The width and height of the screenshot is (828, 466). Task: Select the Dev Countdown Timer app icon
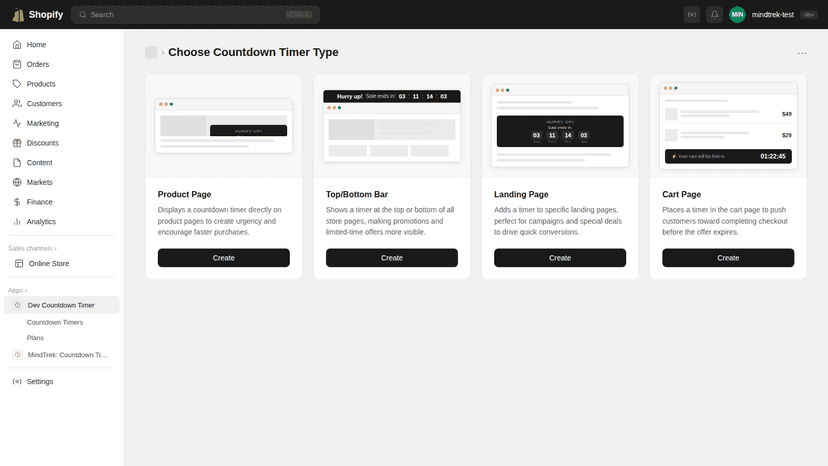tap(17, 305)
